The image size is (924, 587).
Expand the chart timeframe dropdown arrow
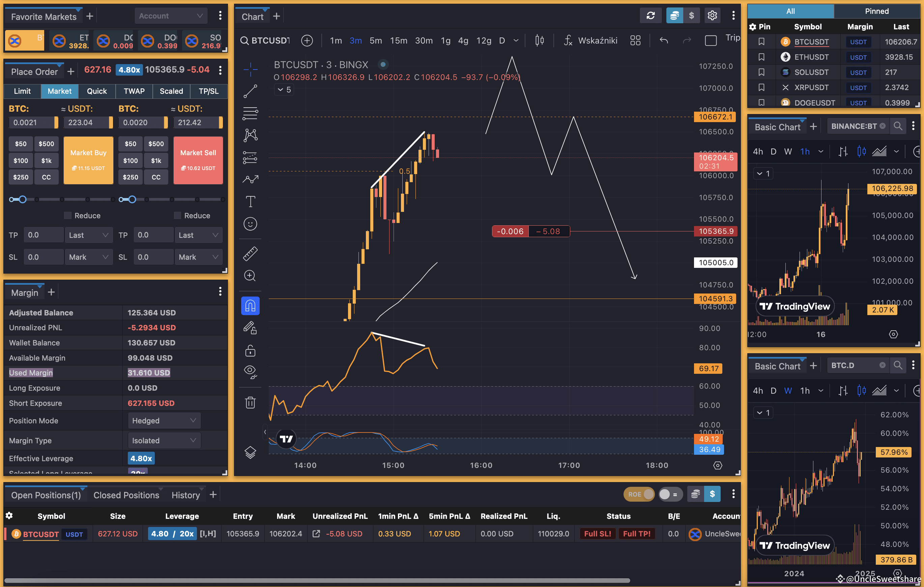(x=516, y=40)
